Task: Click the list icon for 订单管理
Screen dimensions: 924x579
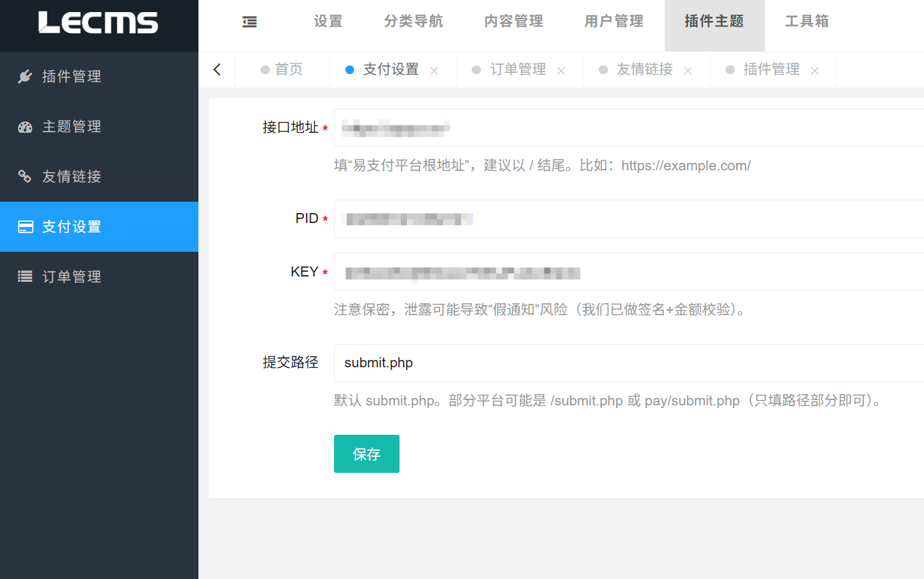Action: pyautogui.click(x=25, y=276)
